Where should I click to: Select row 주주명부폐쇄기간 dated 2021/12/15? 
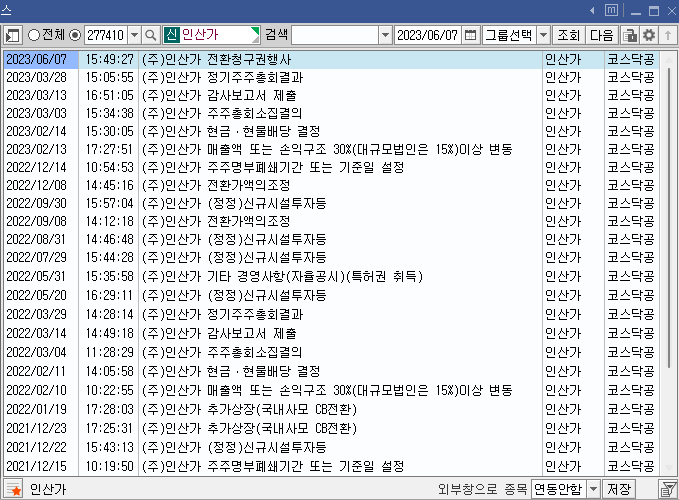(x=331, y=466)
